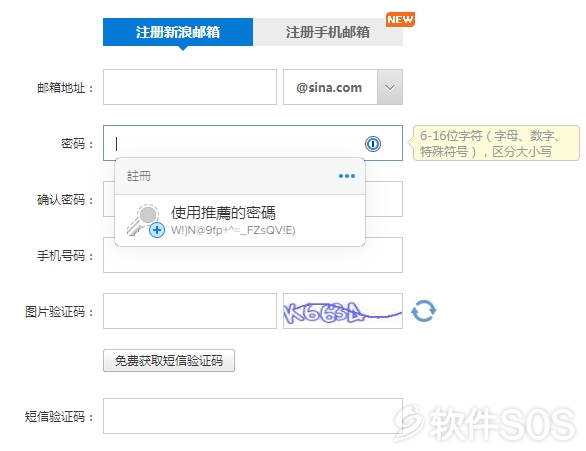
Task: Use the suggested password 使用推薦的密碼
Action: point(240,220)
